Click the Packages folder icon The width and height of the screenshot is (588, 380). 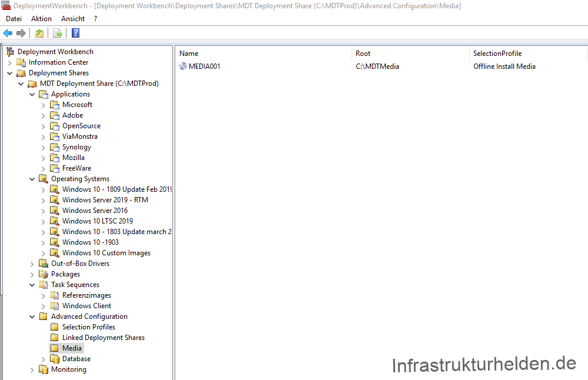[44, 274]
